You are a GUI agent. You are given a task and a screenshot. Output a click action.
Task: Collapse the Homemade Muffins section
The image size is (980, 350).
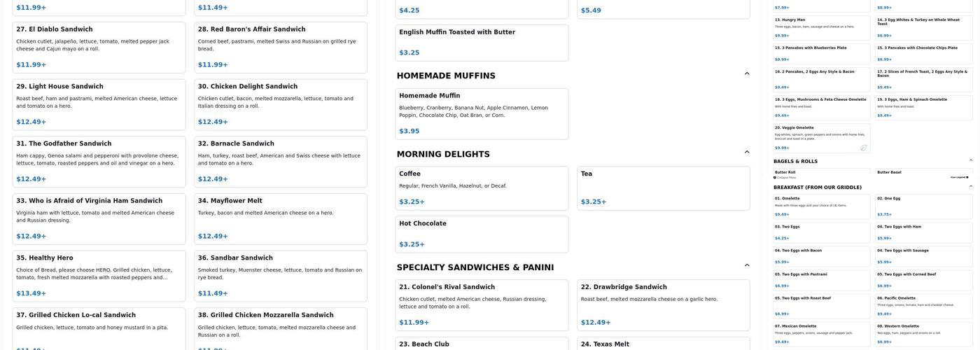pos(747,73)
